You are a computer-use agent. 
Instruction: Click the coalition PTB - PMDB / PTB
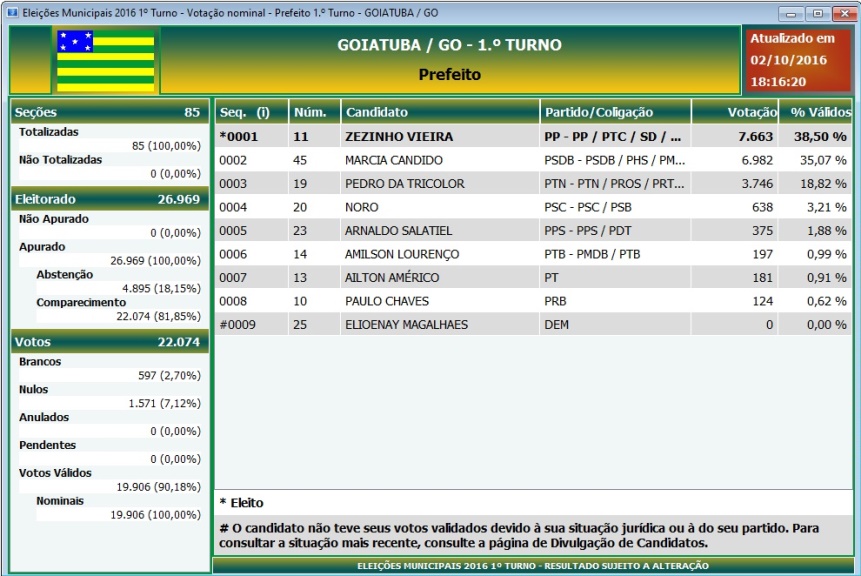592,254
